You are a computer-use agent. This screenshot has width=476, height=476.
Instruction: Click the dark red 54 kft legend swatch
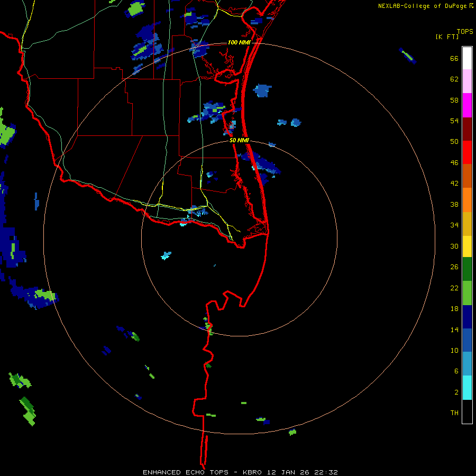467,129
